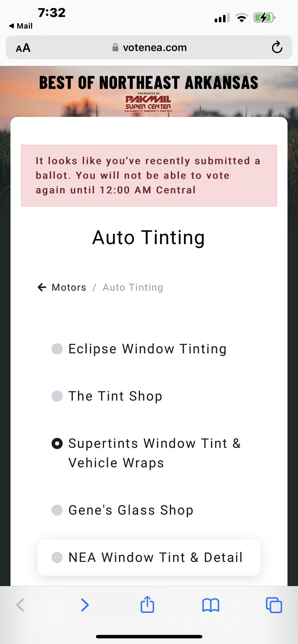Choose Supertints Window Tint & Vehicle Wraps

pyautogui.click(x=57, y=443)
